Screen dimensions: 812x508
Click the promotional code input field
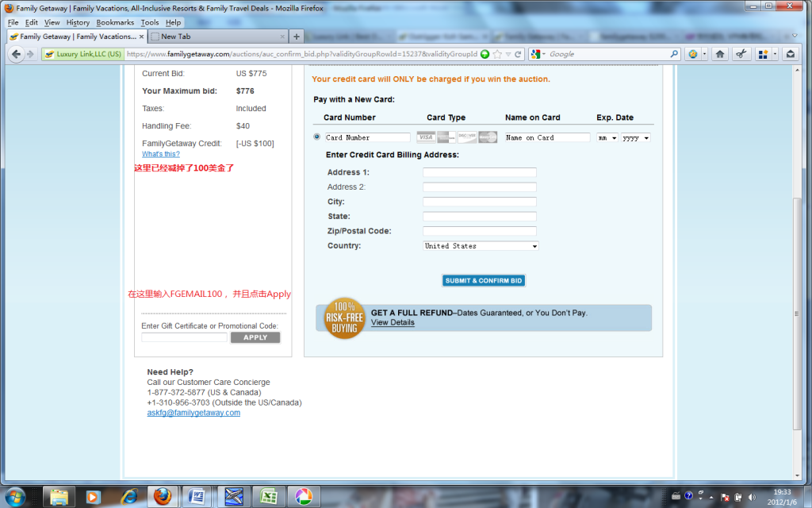[x=184, y=337]
